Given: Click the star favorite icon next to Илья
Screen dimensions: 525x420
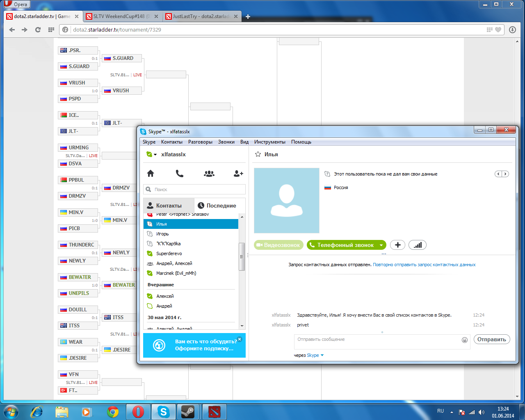Looking at the screenshot, I should coord(258,154).
